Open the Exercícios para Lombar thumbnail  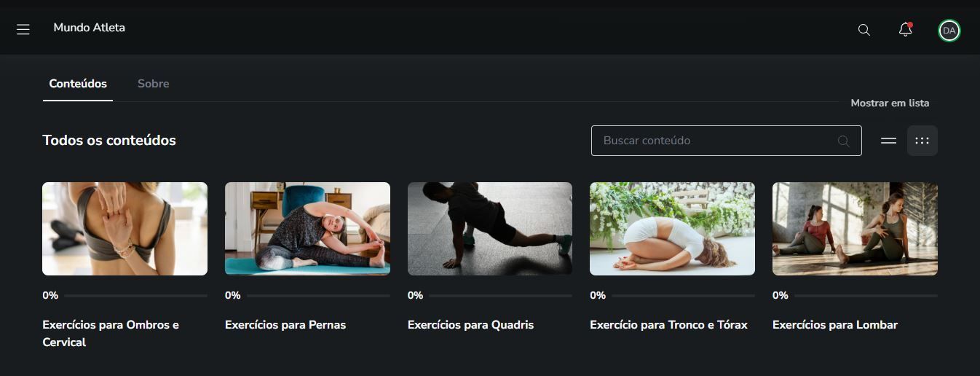pyautogui.click(x=855, y=229)
